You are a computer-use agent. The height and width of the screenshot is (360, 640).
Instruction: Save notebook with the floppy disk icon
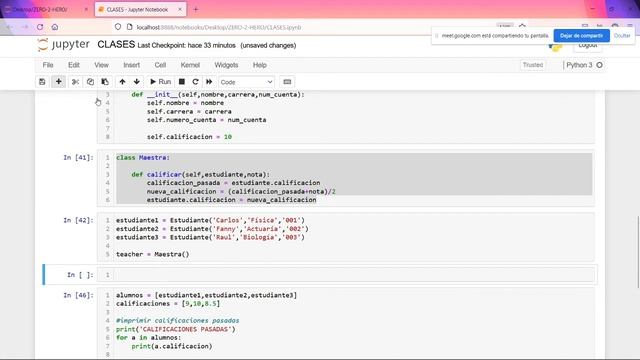tap(42, 82)
